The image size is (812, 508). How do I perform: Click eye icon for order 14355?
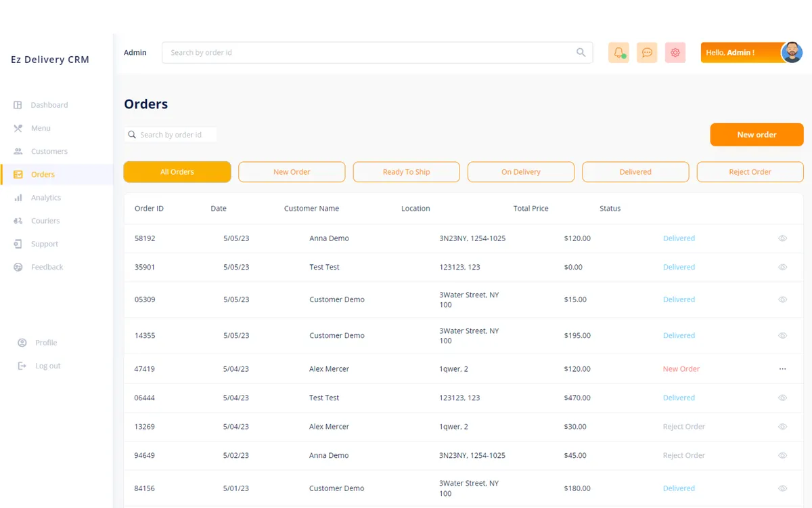point(782,335)
